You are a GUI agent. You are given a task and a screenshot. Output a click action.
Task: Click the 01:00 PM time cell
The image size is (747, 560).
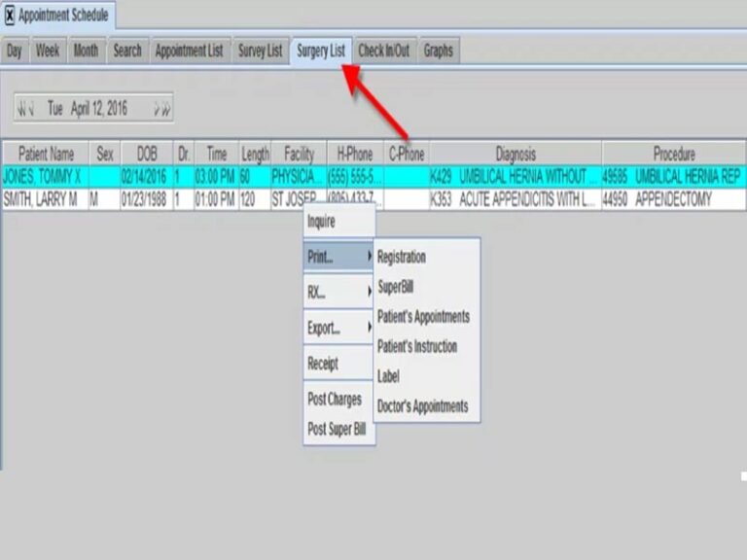point(216,199)
